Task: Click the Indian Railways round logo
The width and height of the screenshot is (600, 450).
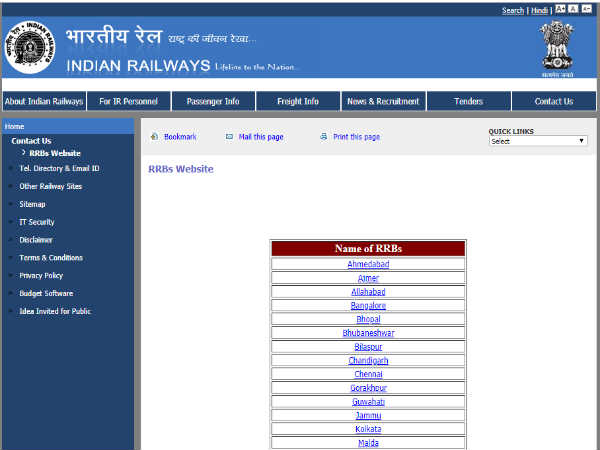Action: click(30, 48)
